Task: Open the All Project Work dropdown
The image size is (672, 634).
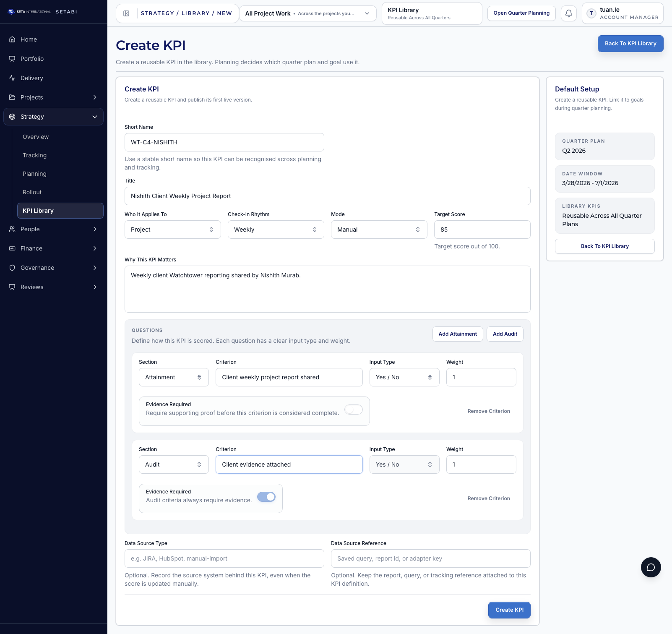Action: click(307, 13)
